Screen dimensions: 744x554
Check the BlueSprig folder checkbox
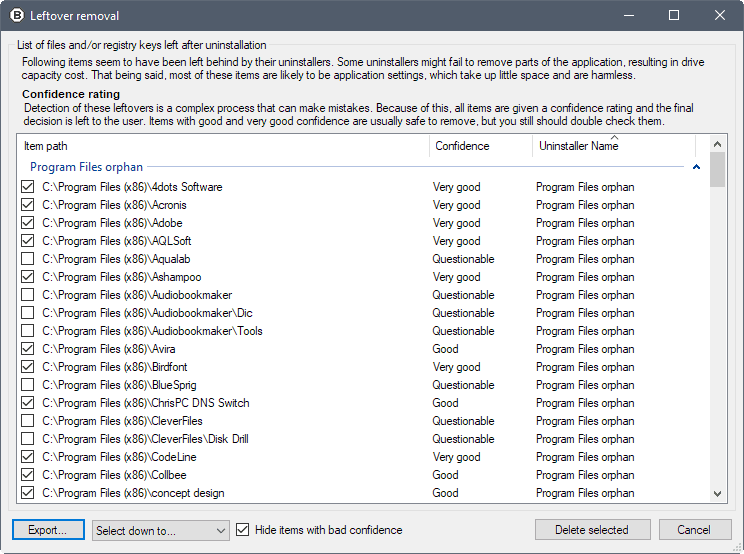tap(28, 385)
